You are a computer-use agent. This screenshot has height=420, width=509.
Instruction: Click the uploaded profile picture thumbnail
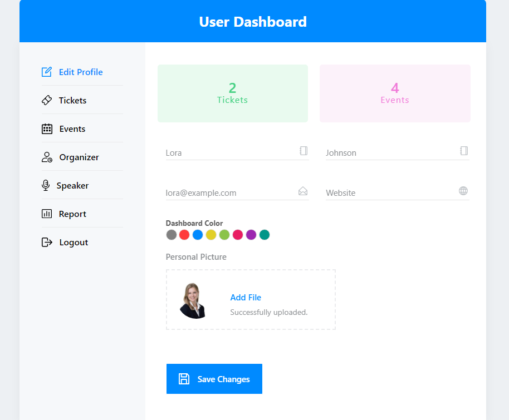point(193,300)
